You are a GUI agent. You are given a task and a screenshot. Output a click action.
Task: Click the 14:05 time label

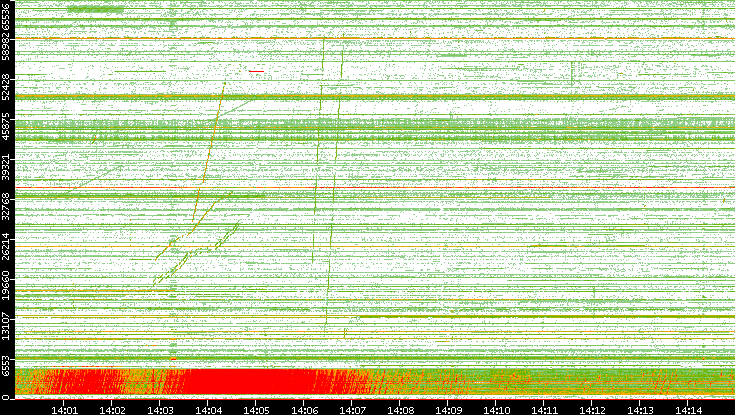(256, 408)
